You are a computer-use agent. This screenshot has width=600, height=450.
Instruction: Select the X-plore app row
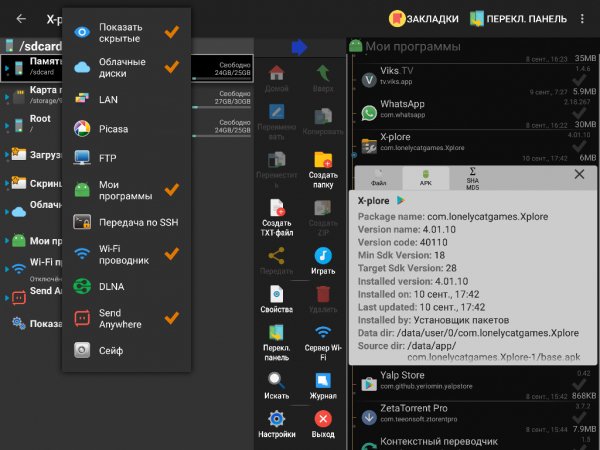point(474,145)
